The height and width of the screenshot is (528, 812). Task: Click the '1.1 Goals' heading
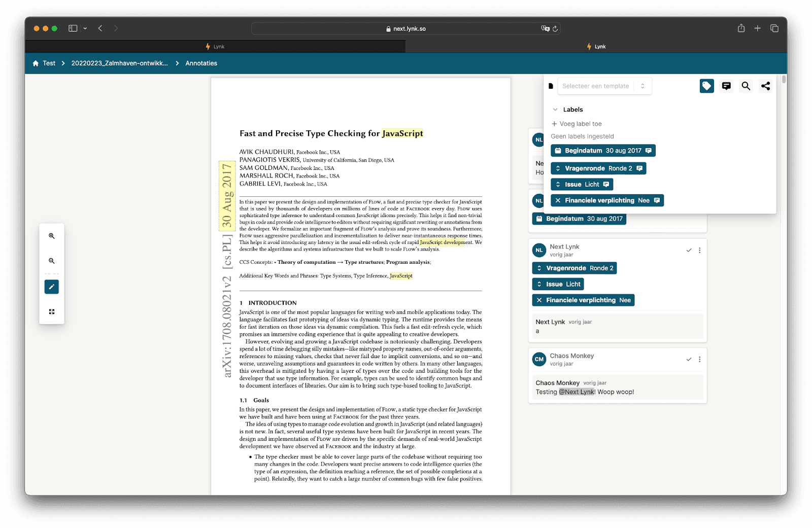pyautogui.click(x=254, y=400)
